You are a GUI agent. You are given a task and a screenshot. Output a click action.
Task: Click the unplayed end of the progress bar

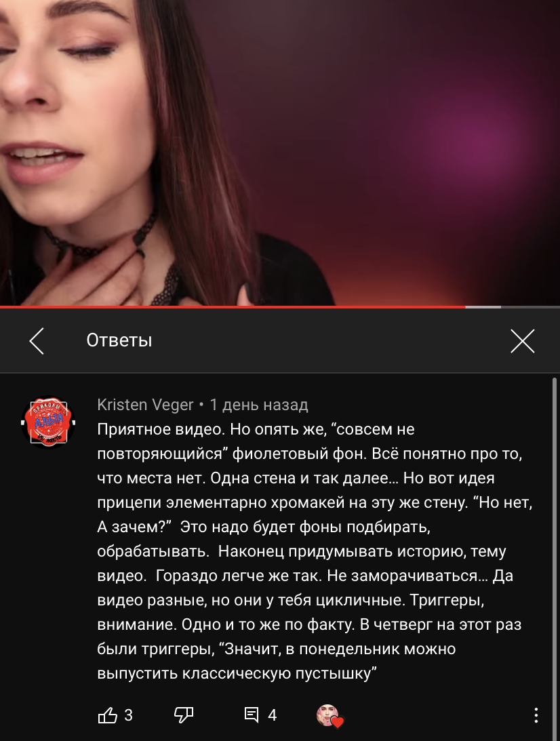[x=530, y=307]
